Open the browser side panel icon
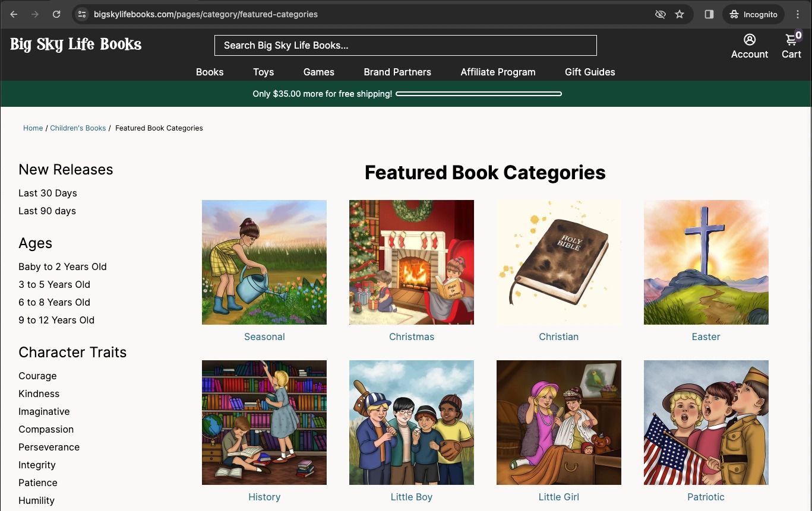This screenshot has width=812, height=511. pyautogui.click(x=709, y=14)
